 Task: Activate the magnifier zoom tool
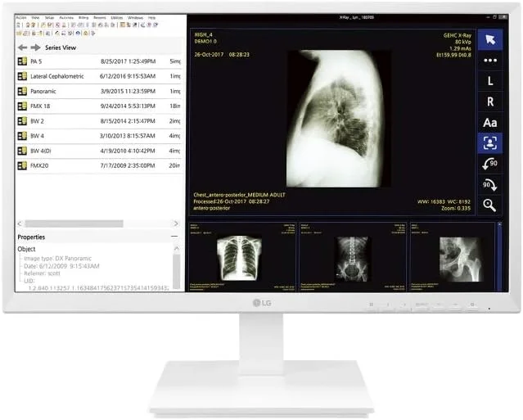click(x=489, y=205)
